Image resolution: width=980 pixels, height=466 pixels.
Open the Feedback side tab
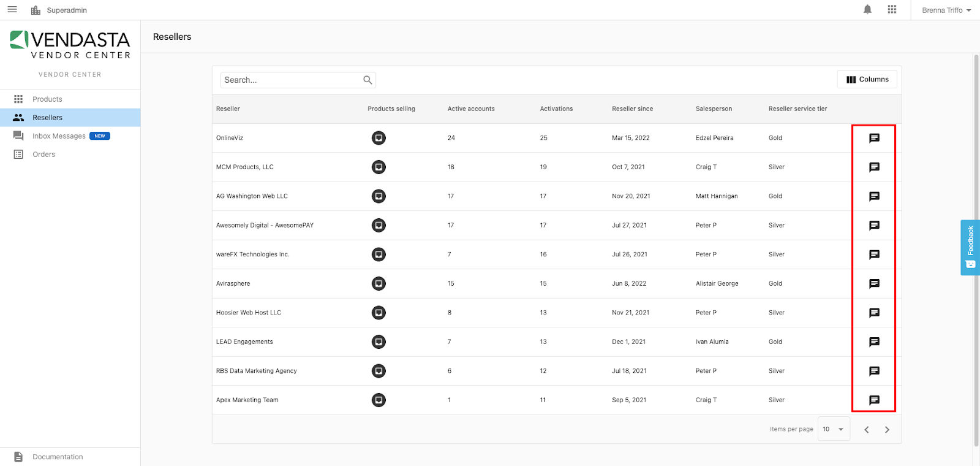click(970, 248)
